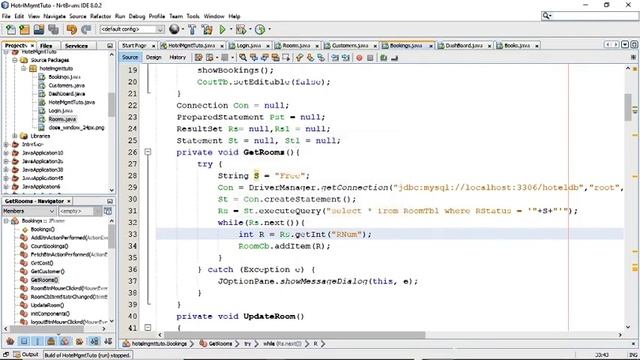Click the Source view button
The height and width of the screenshot is (360, 640).
pos(130,58)
